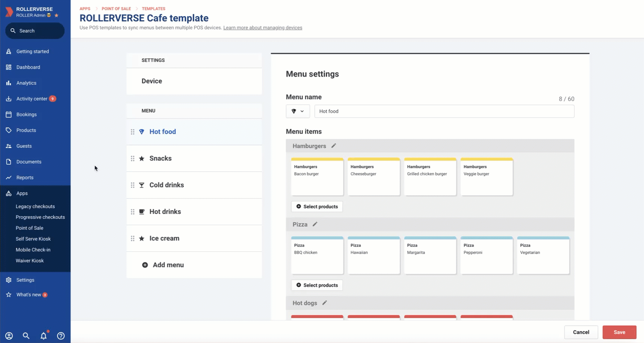The width and height of the screenshot is (644, 343).
Task: Click the magnifier icon in sidebar footer
Action: coord(26,336)
